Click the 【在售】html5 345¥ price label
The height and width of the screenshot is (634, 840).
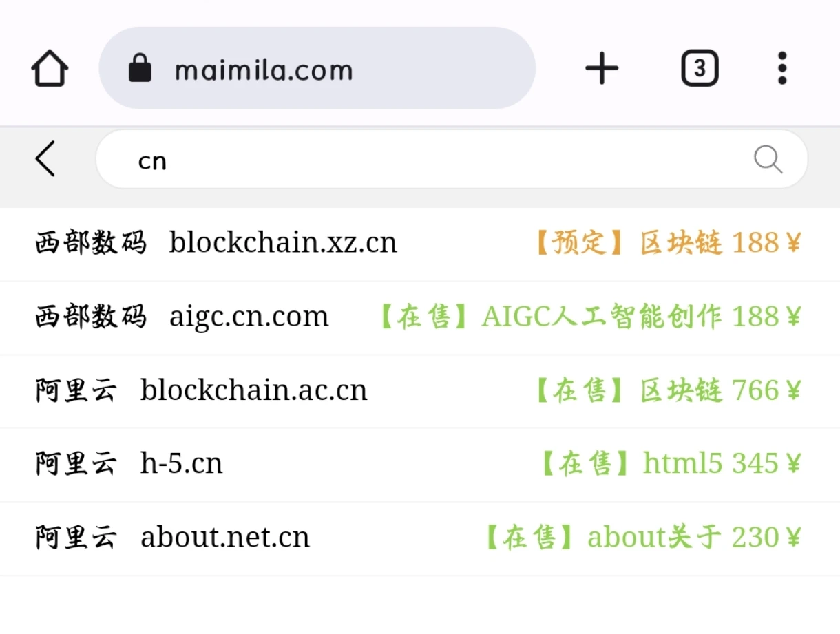[670, 464]
